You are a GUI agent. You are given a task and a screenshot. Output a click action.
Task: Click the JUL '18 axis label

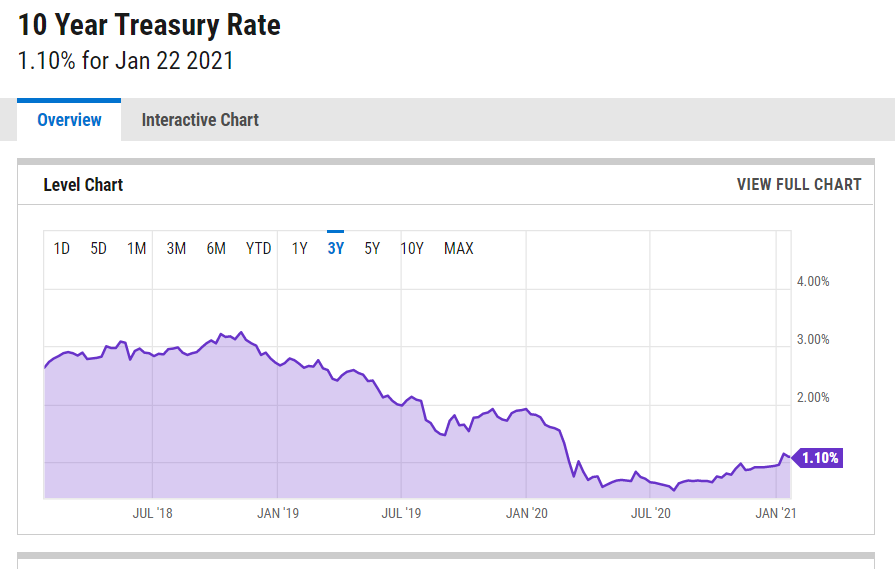[x=152, y=513]
